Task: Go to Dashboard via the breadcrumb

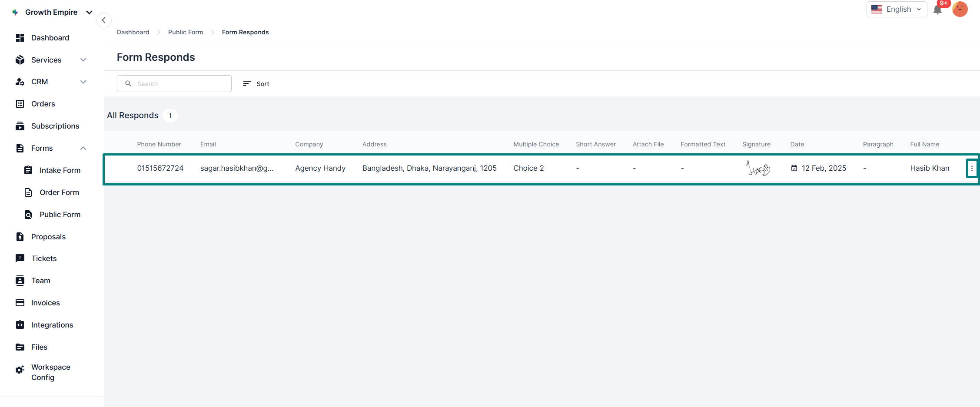Action: (133, 32)
